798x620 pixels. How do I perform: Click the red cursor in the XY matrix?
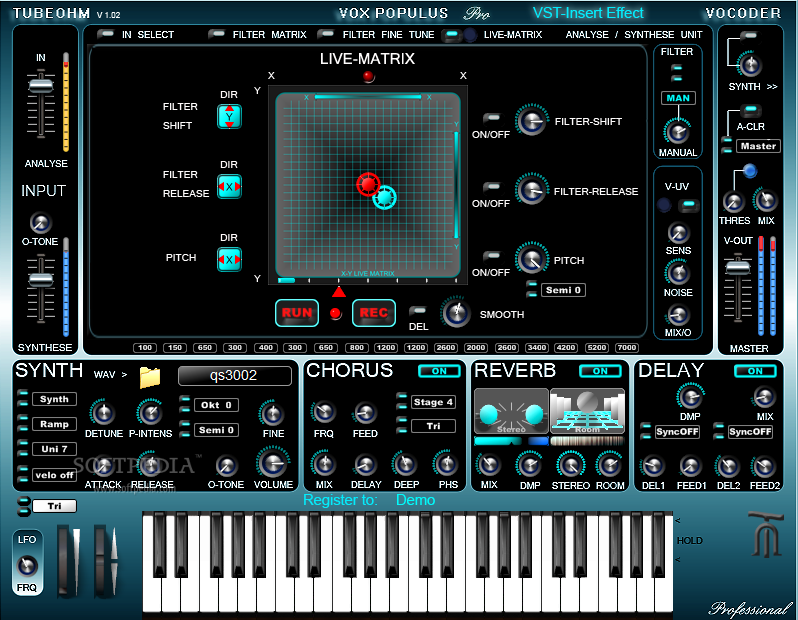coord(368,184)
